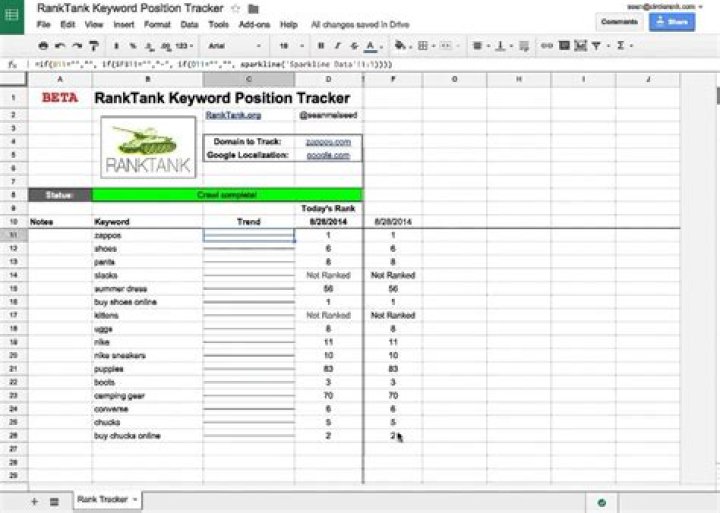
Task: Select the Paint format tool
Action: click(x=94, y=45)
